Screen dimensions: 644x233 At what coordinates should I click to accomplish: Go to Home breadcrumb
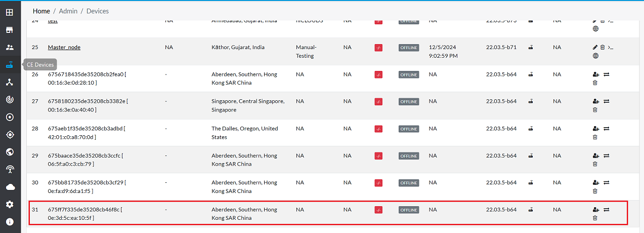pos(41,11)
